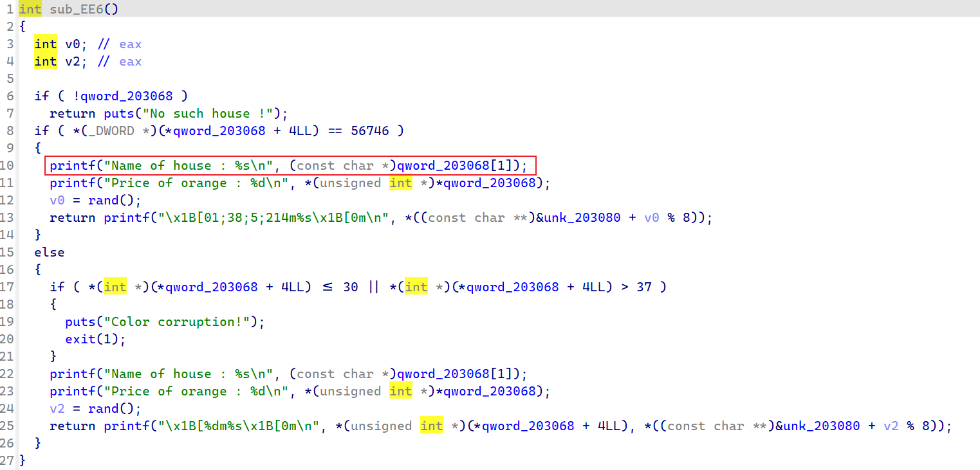The width and height of the screenshot is (980, 470).
Task: Click line number 18 in the gutter
Action: click(x=7, y=304)
